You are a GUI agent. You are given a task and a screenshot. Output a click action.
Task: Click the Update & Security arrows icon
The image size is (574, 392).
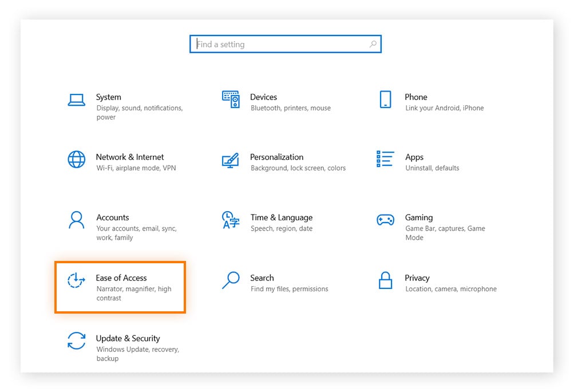click(76, 340)
